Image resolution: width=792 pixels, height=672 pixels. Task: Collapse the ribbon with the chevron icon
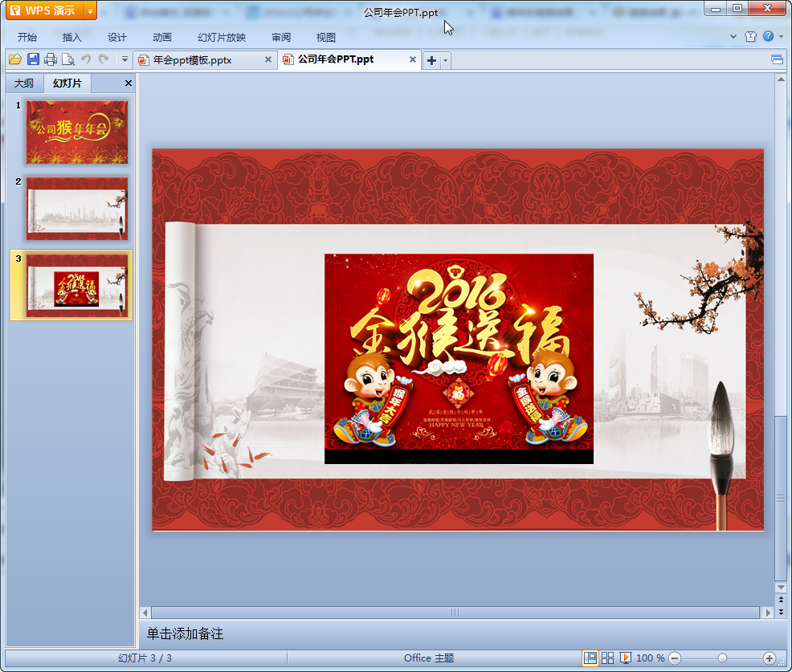733,36
